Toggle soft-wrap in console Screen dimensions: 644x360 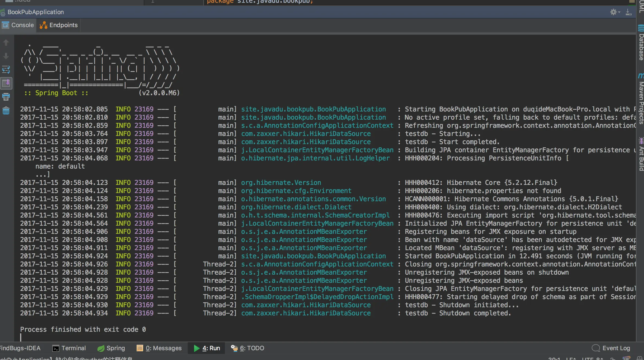tap(6, 70)
